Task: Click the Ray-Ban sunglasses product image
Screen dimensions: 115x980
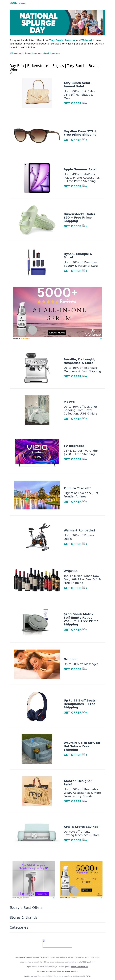Action: pos(37,135)
